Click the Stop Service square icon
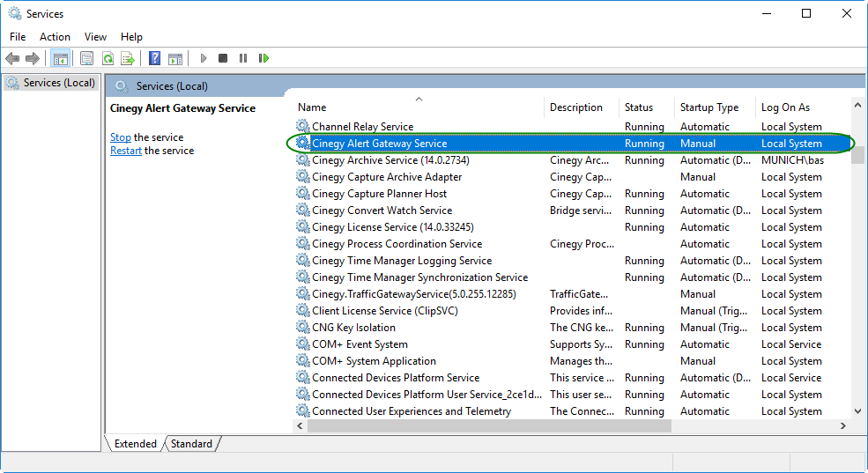 point(223,58)
